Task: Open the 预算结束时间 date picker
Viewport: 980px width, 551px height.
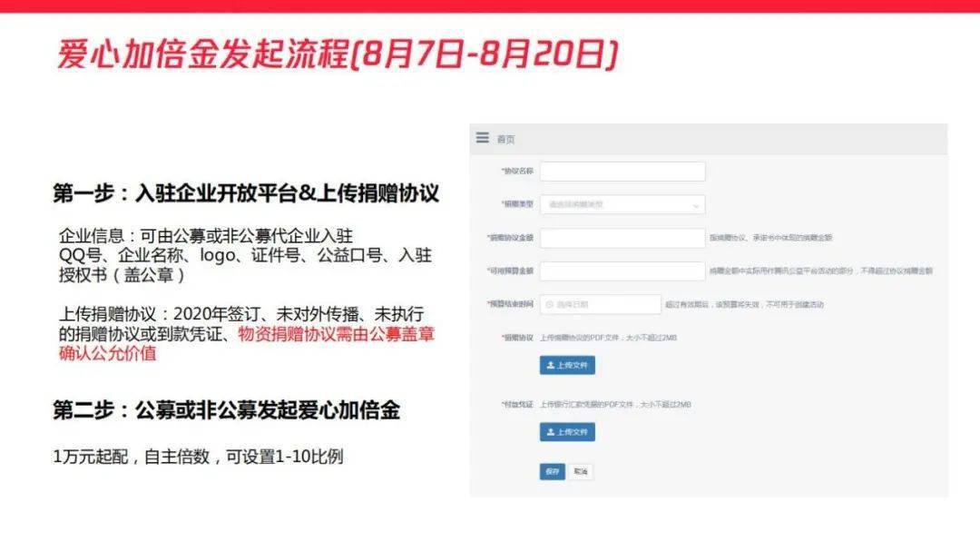Action: click(600, 305)
